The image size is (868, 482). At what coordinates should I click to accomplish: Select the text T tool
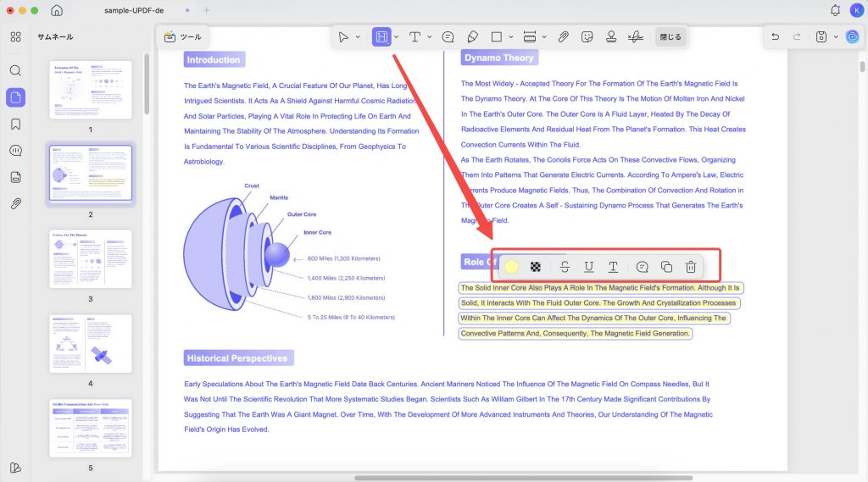[415, 37]
